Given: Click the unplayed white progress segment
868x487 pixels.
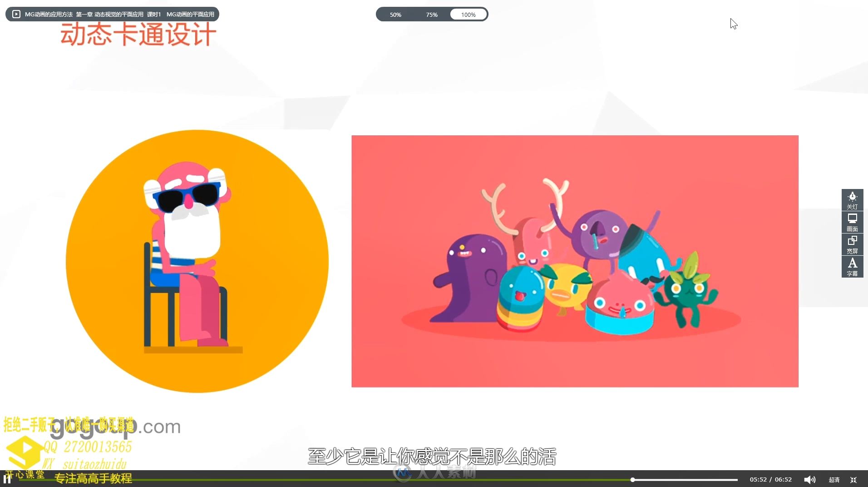Looking at the screenshot, I should [686, 480].
